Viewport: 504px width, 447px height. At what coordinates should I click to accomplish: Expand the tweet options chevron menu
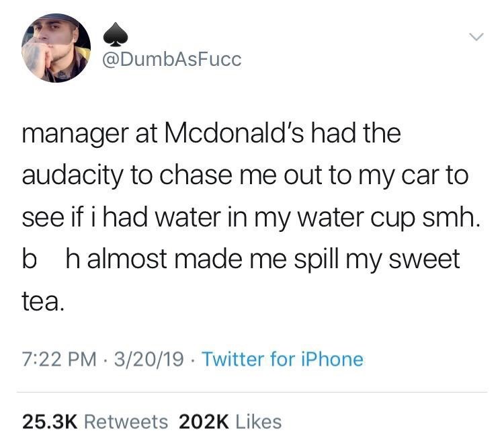[476, 36]
